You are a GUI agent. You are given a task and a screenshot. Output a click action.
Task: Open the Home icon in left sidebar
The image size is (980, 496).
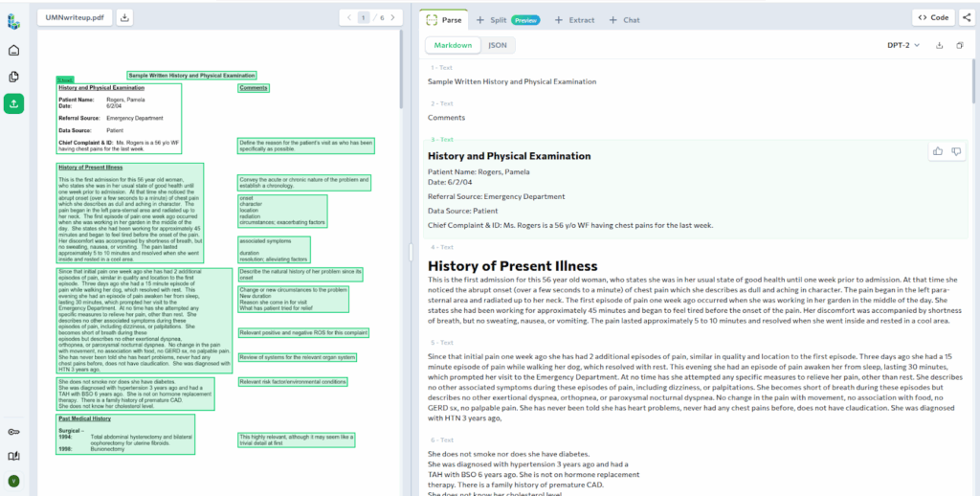coord(13,50)
